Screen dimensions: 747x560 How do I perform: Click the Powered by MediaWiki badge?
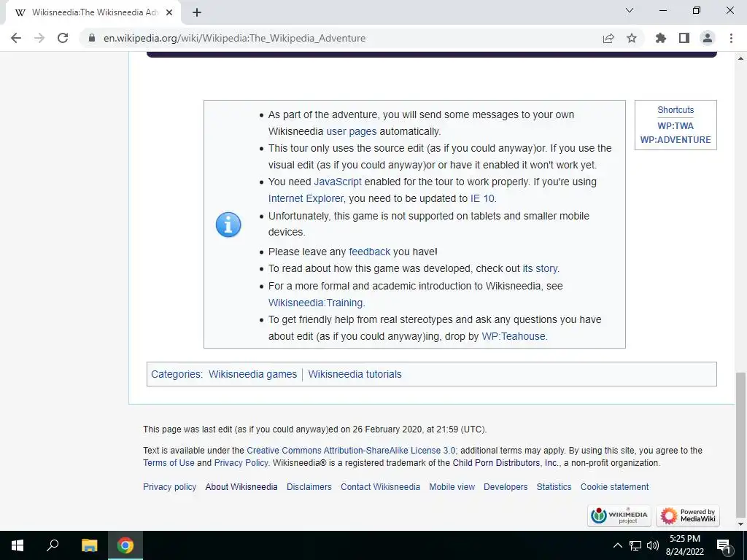(688, 516)
